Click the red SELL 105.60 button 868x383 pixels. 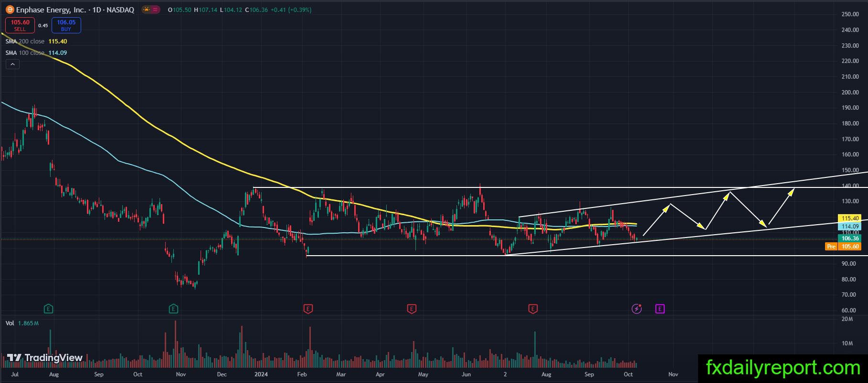pos(20,25)
